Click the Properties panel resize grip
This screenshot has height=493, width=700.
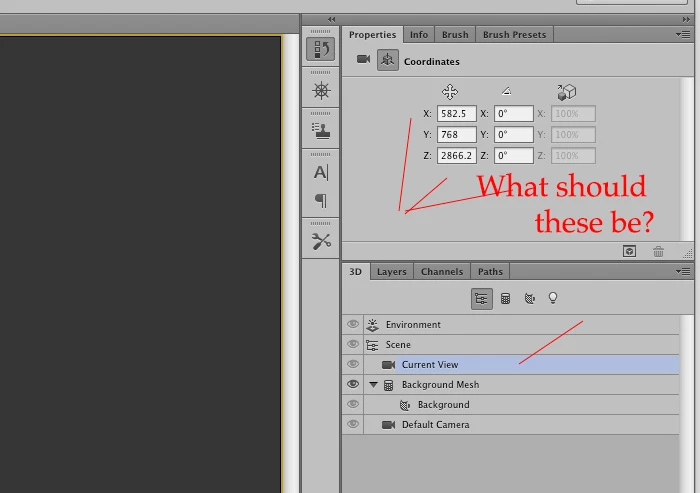coord(688,254)
